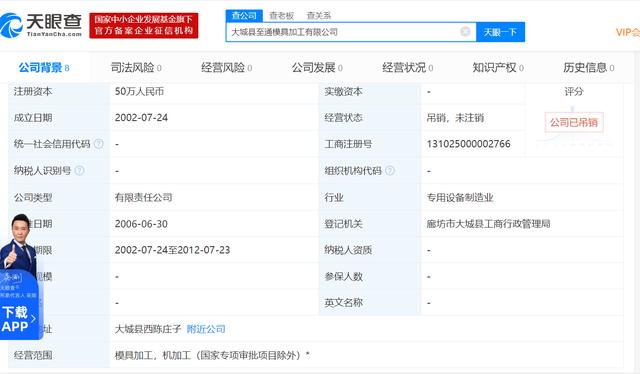
Task: Click the address text 大城县西陈庄子
Action: 148,329
